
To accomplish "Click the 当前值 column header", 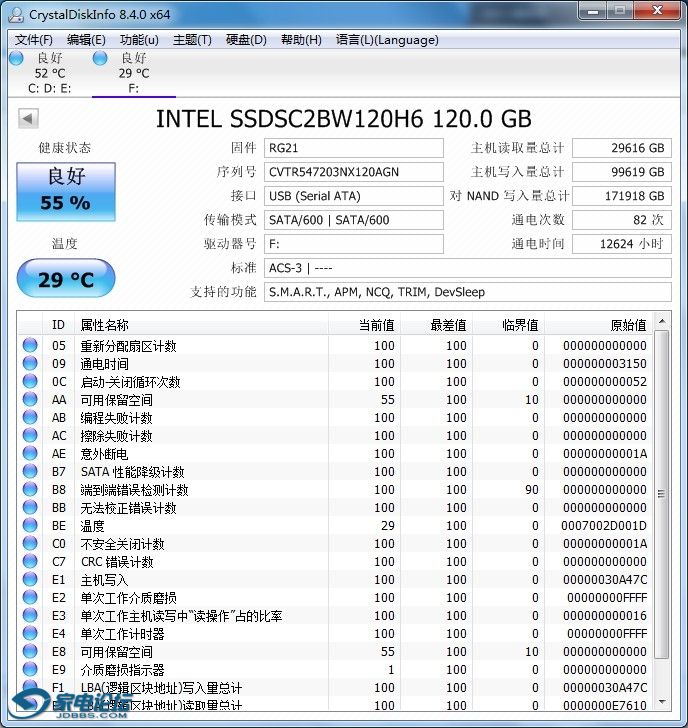I will (x=364, y=325).
